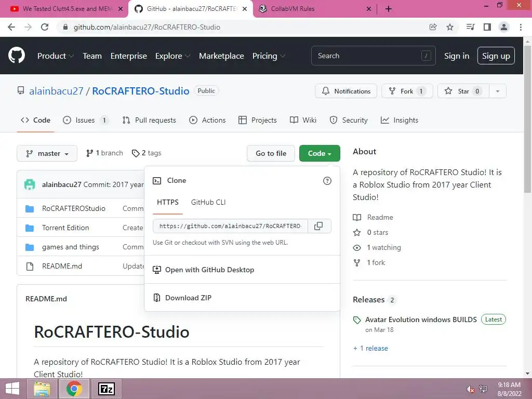This screenshot has width=532, height=399.
Task: Choose Open with GitHub Desktop
Action: click(242, 270)
